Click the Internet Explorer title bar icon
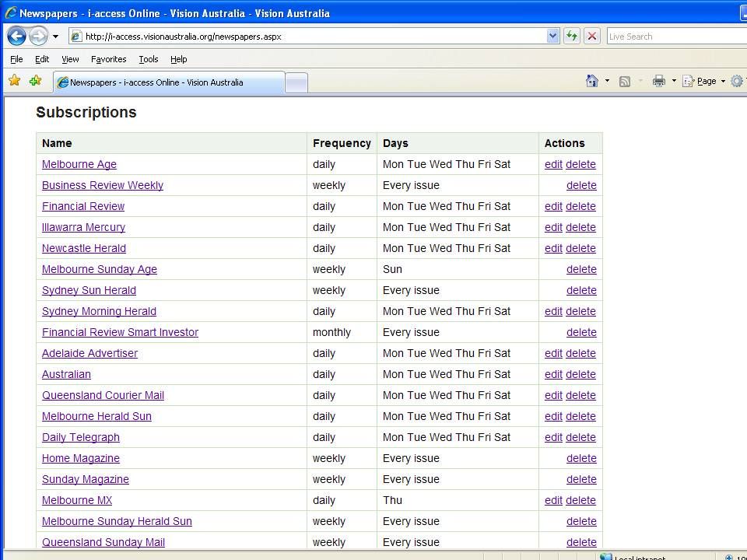Viewport: 747px width, 560px height. [10, 13]
